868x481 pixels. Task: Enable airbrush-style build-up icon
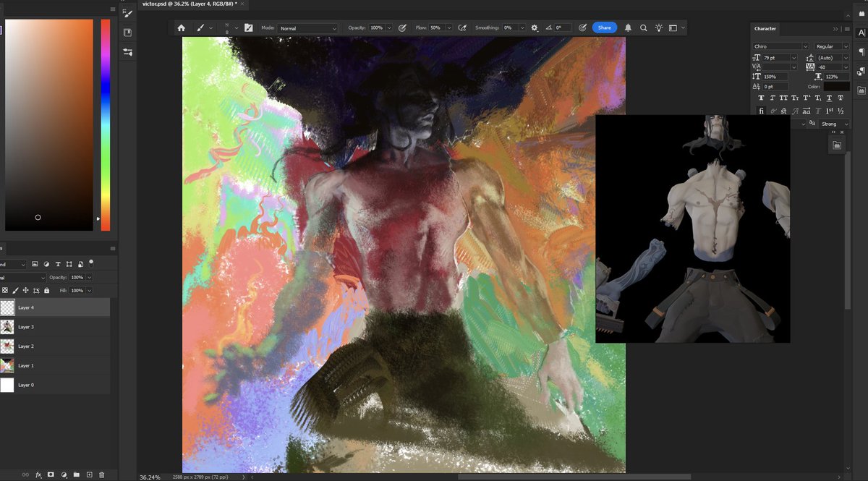[x=461, y=28]
